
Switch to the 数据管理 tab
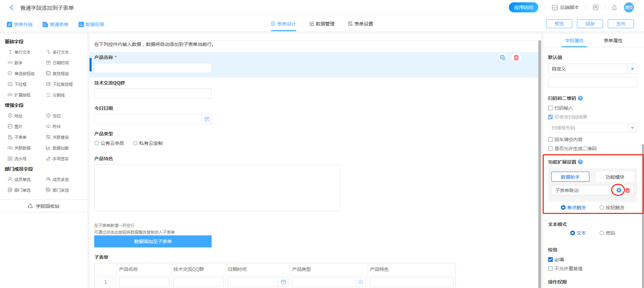322,24
